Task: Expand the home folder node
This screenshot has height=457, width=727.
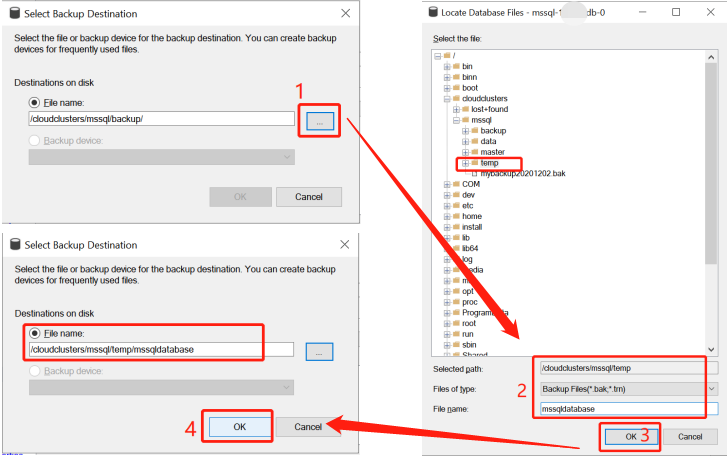Action: pos(446,216)
